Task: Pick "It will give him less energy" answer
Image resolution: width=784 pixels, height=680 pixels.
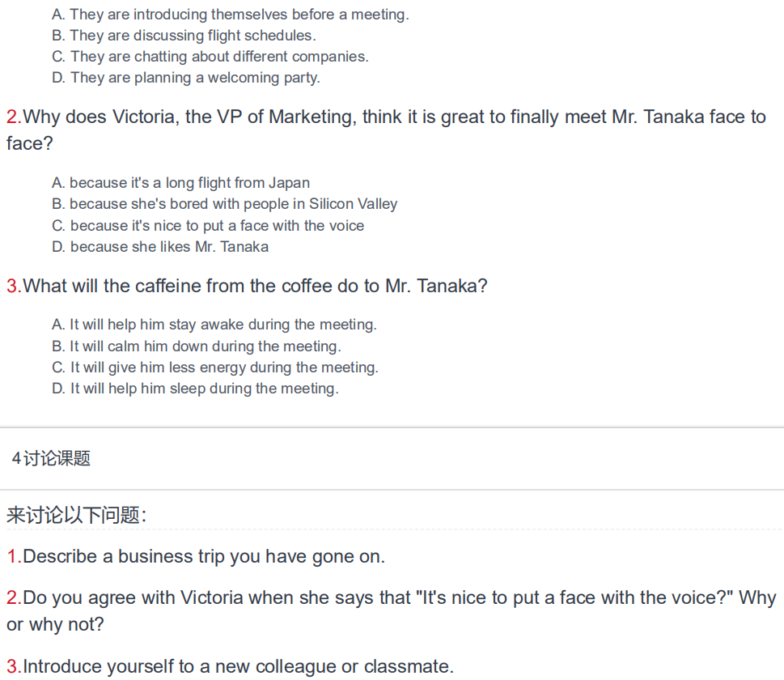Action: tap(215, 368)
